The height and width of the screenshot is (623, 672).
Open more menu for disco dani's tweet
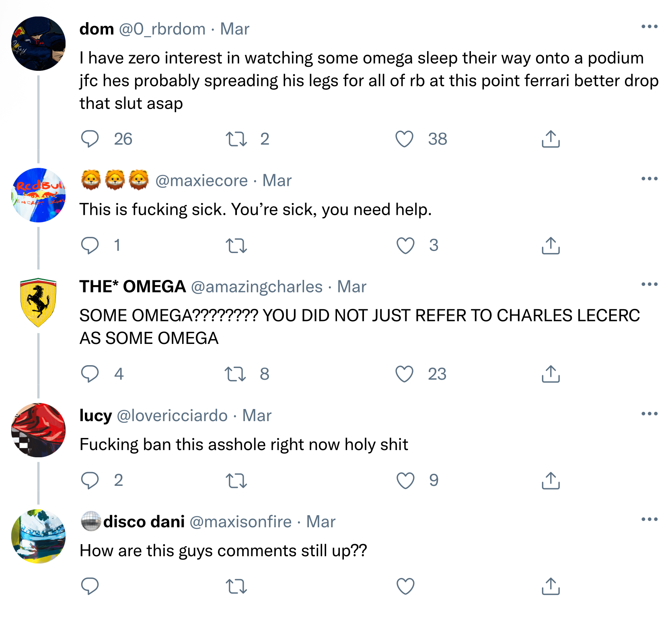tap(649, 519)
